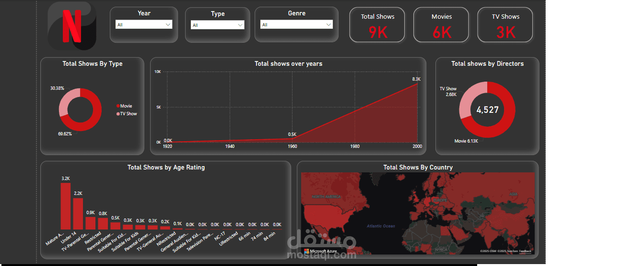
Task: Open the Type slicer dropdown
Action: click(x=218, y=25)
